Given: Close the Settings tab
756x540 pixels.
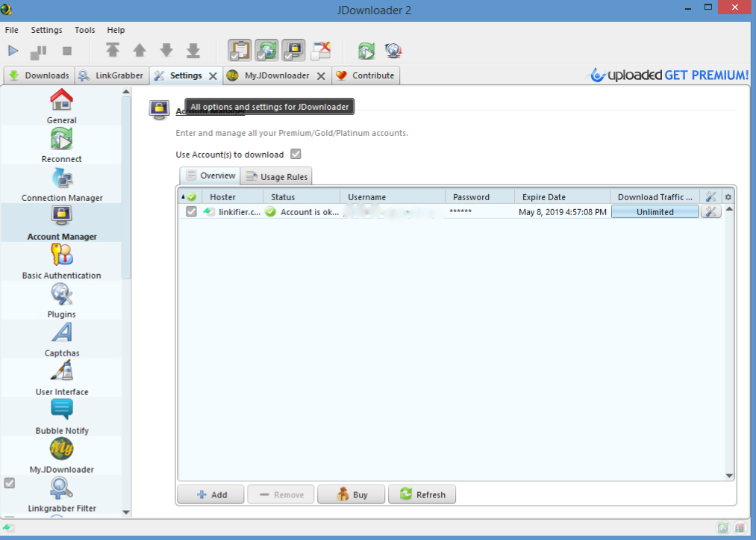Looking at the screenshot, I should (x=213, y=75).
